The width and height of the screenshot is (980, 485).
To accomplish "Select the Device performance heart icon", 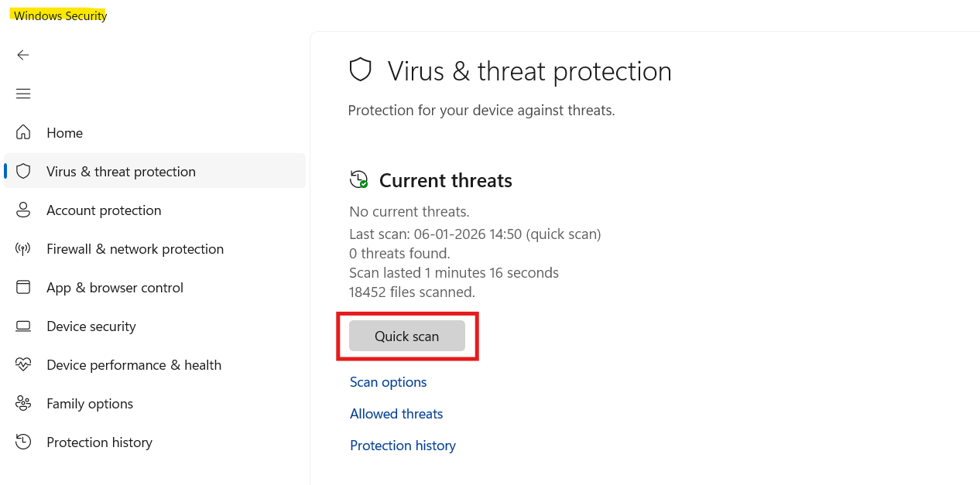I will coord(23,364).
